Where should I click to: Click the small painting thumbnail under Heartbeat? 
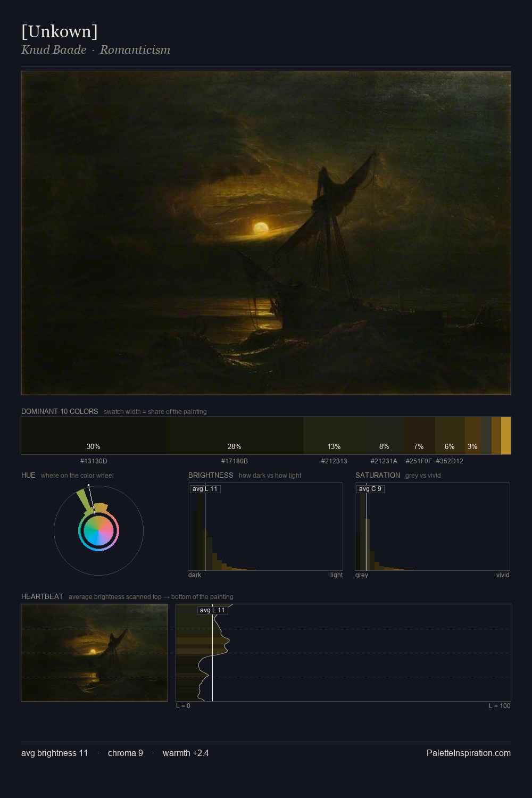[94, 653]
